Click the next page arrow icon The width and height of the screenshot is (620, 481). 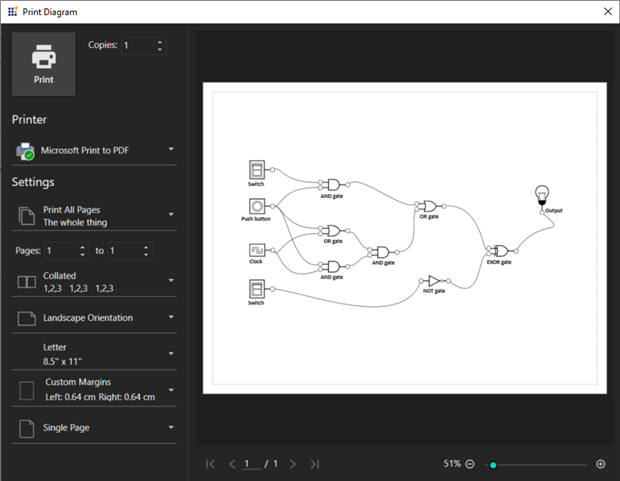point(293,464)
